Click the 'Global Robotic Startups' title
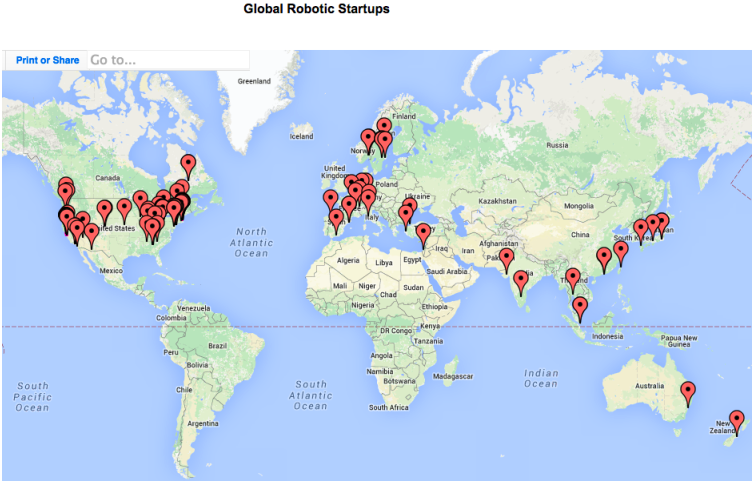This screenshot has width=753, height=484. (x=316, y=9)
